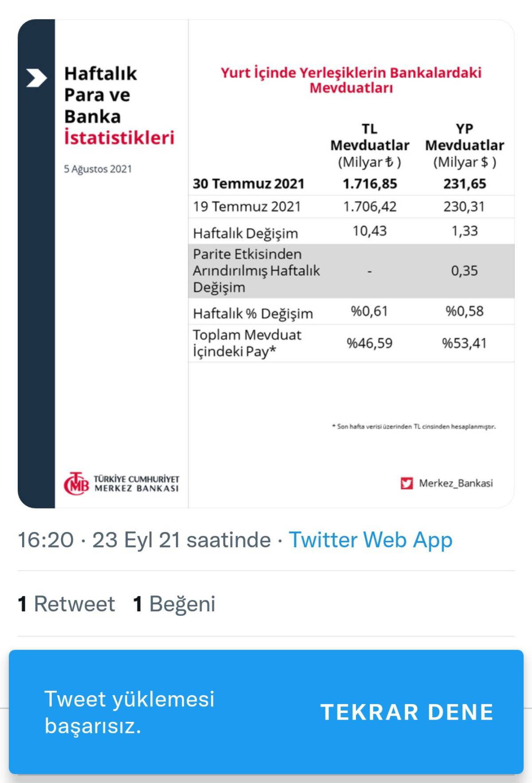Open the 1 Beğeni likes list
532x783 pixels.
pos(174,604)
